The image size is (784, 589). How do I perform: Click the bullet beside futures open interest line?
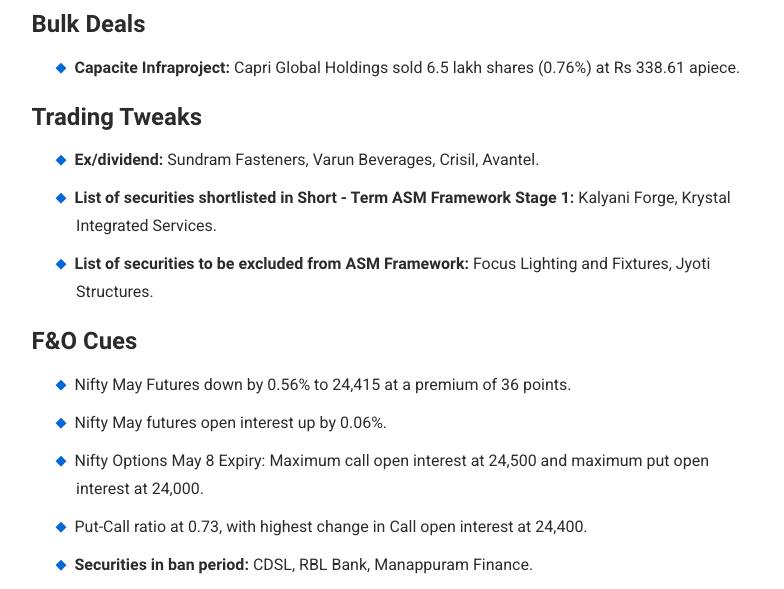(x=61, y=423)
